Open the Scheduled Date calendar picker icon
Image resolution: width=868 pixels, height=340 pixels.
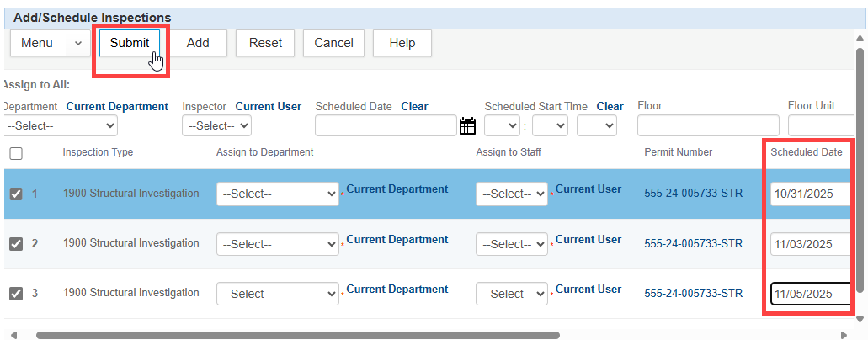point(467,126)
